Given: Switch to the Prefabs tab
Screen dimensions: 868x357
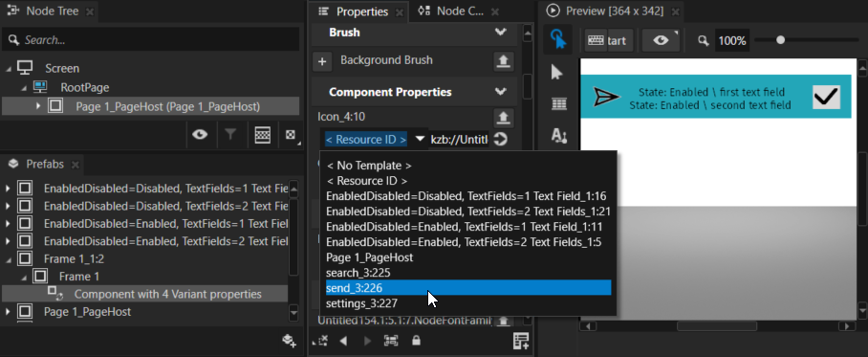Looking at the screenshot, I should (x=44, y=164).
